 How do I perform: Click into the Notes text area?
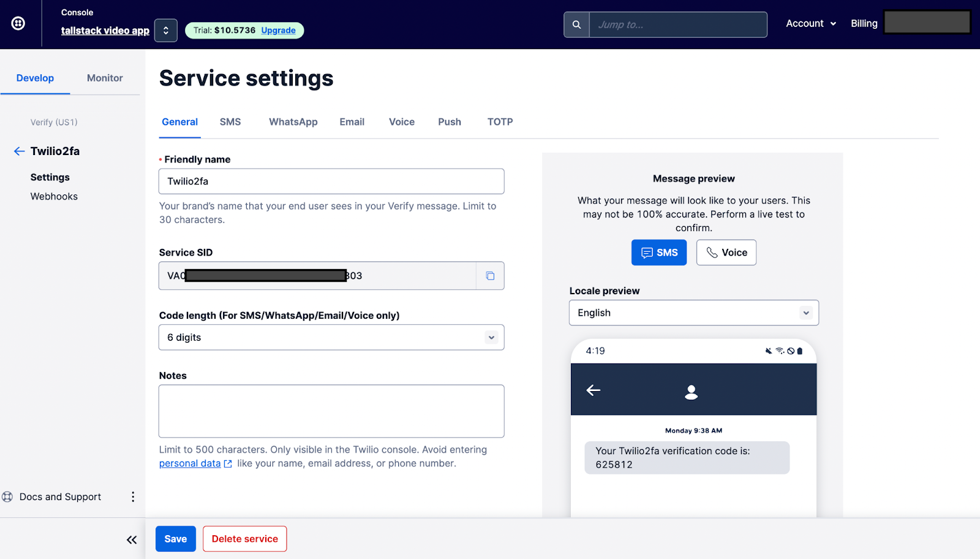pos(331,411)
